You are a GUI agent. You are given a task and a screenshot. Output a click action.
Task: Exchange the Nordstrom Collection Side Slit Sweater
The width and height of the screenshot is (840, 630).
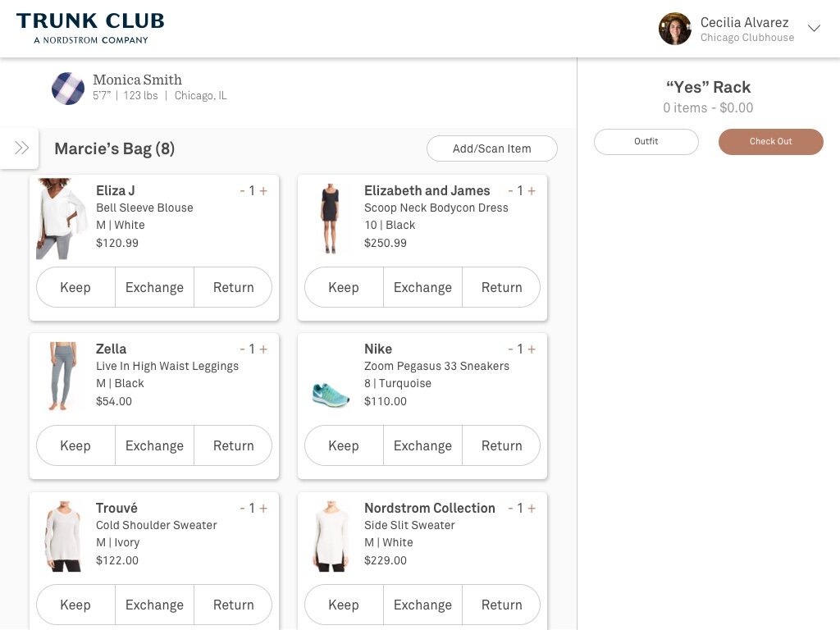point(422,605)
